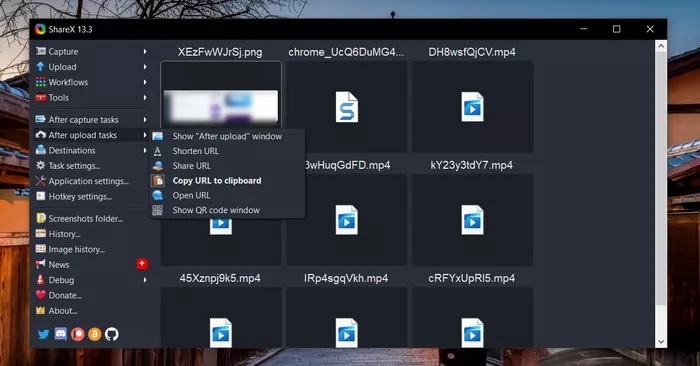This screenshot has height=366, width=700.
Task: Click the scrollbar down arrow
Action: coord(661,342)
